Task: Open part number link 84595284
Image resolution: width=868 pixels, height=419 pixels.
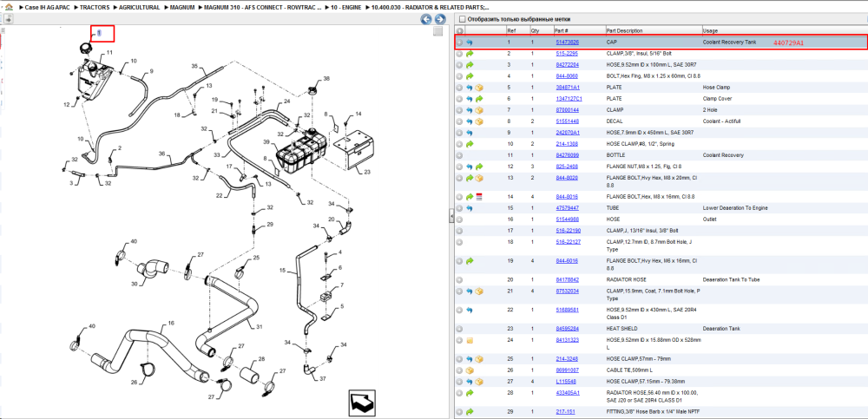Action: [568, 329]
